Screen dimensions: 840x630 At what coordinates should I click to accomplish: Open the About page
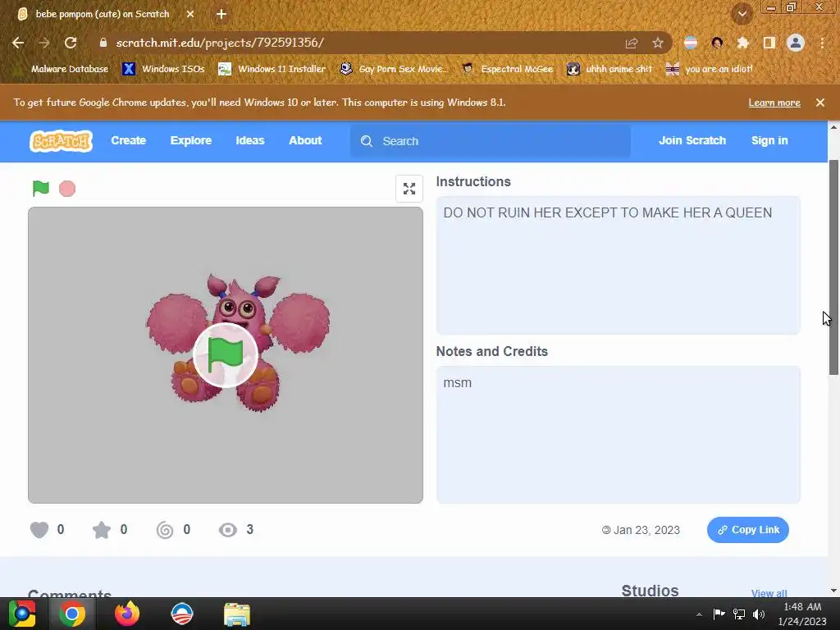click(305, 140)
